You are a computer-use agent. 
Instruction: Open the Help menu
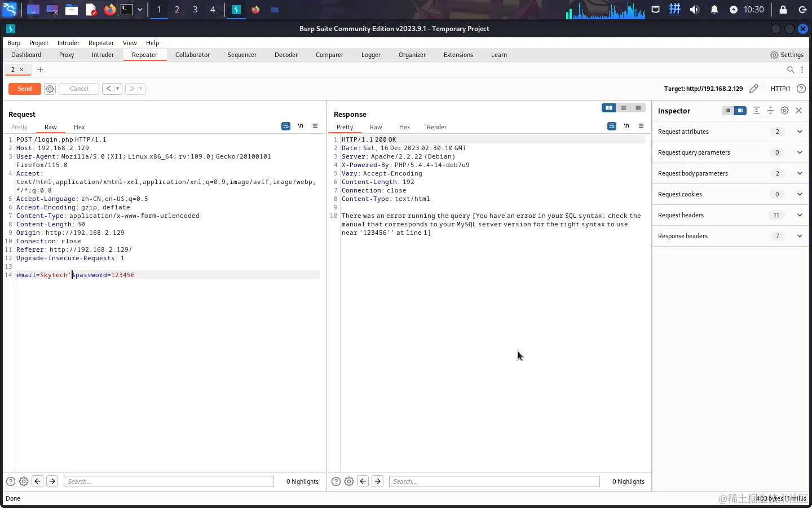[152, 43]
